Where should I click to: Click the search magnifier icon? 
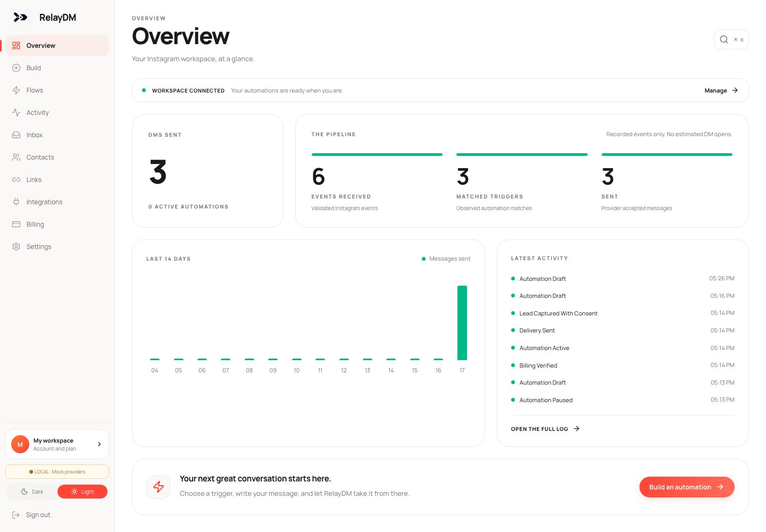pos(724,39)
